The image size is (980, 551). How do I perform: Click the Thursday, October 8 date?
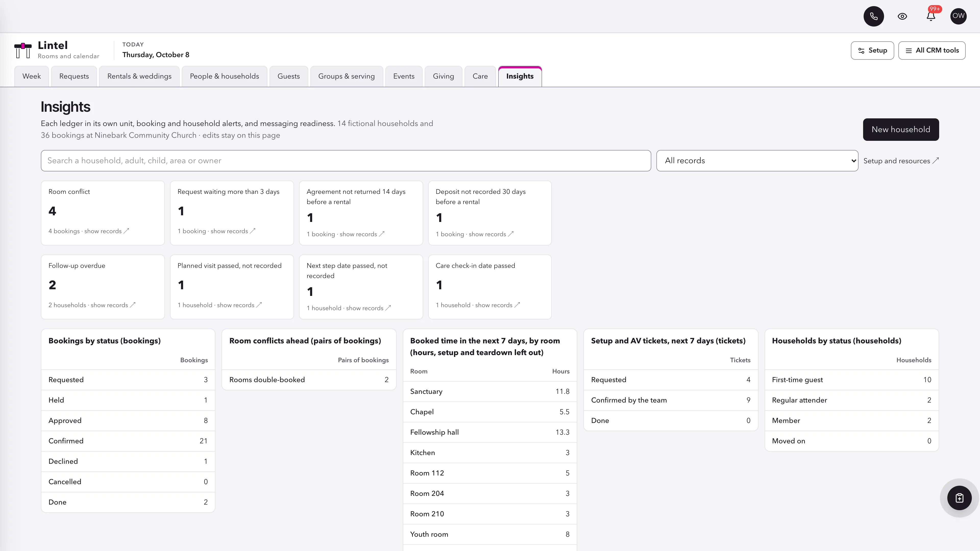point(156,55)
